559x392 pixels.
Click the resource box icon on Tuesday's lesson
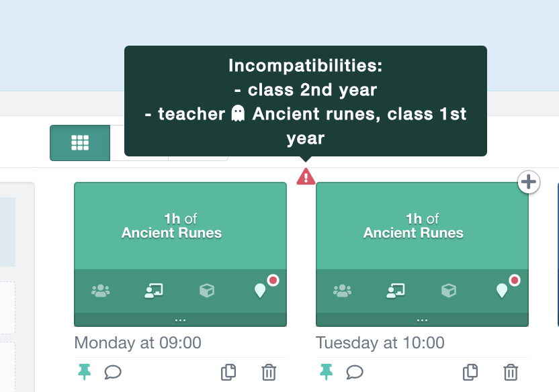(x=448, y=289)
